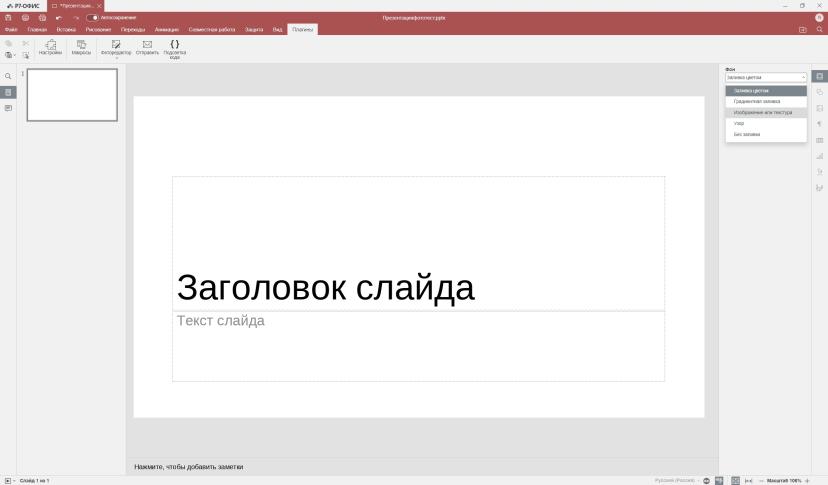Switch to the Вид tab
Viewport: 828px width, 485px height.
click(277, 30)
